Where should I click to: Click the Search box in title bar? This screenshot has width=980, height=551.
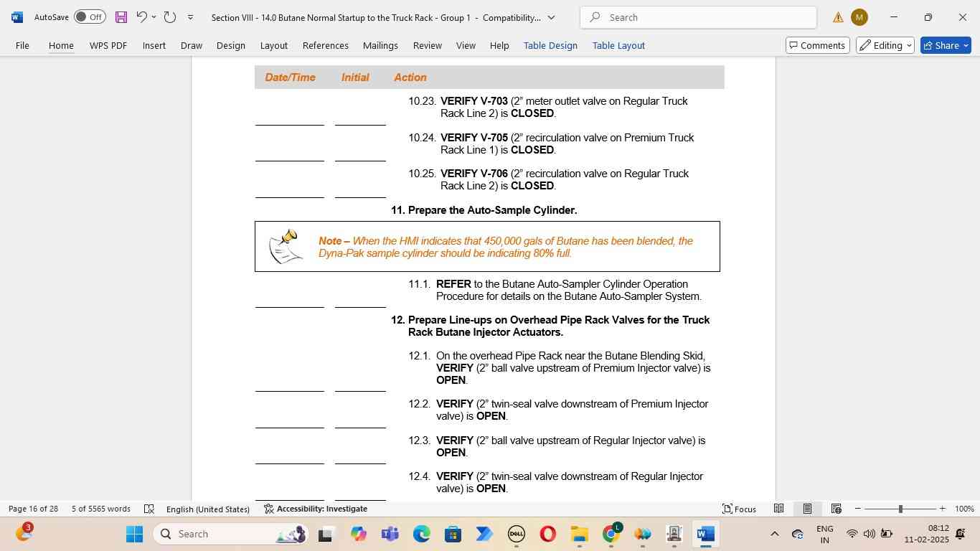coord(698,17)
